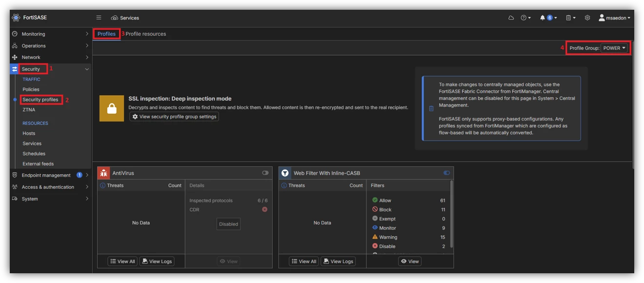The width and height of the screenshot is (644, 283).
Task: Click View security profile group settings
Action: [174, 117]
